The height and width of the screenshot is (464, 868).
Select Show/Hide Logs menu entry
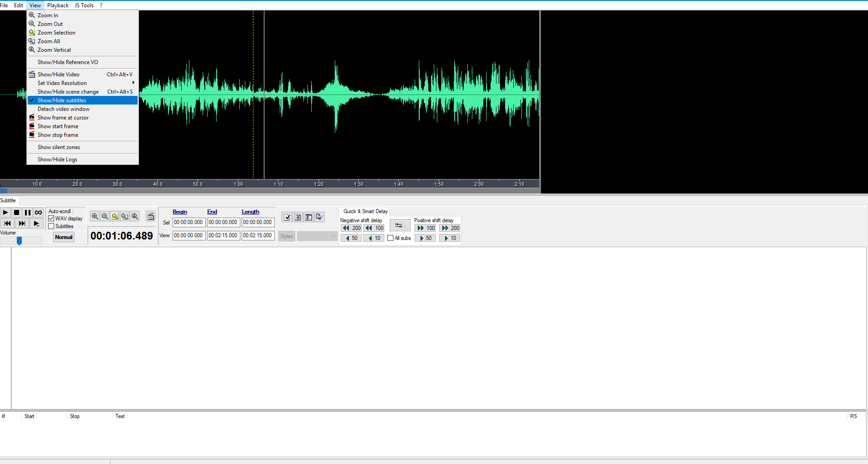tap(83, 160)
